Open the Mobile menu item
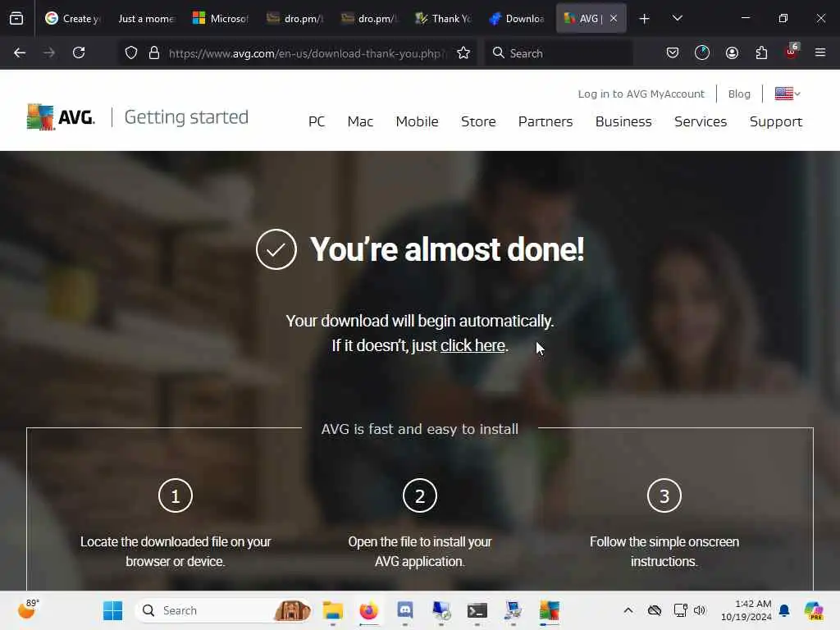840x630 pixels. [x=417, y=121]
